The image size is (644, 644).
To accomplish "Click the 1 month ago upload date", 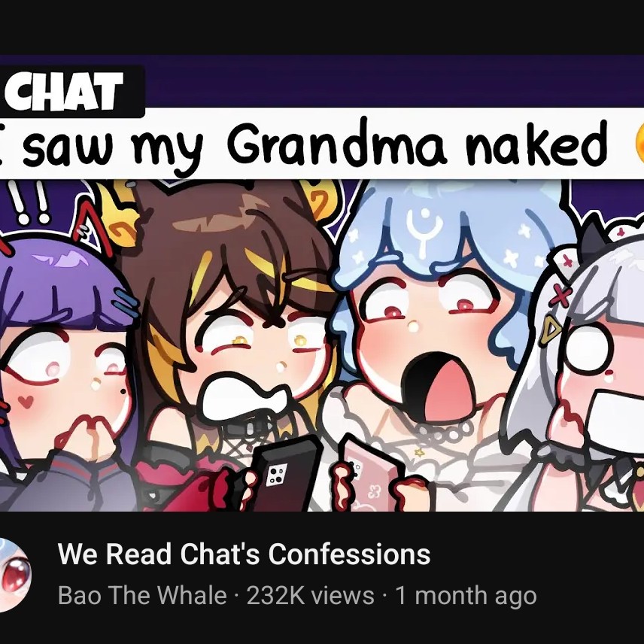I will click(466, 595).
